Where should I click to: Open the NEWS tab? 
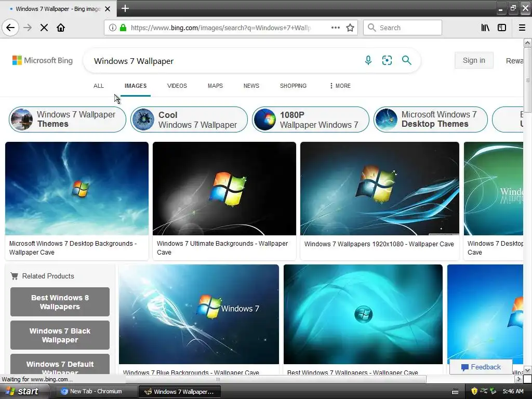click(x=251, y=86)
